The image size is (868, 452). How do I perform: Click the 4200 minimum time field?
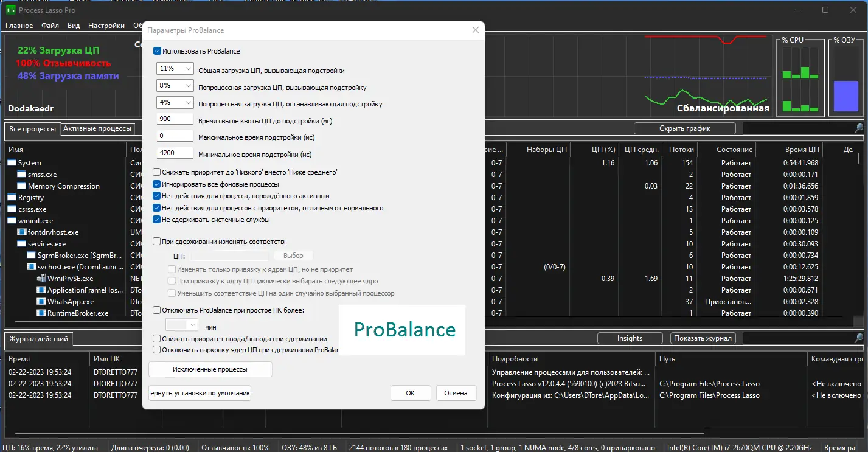[x=175, y=154]
